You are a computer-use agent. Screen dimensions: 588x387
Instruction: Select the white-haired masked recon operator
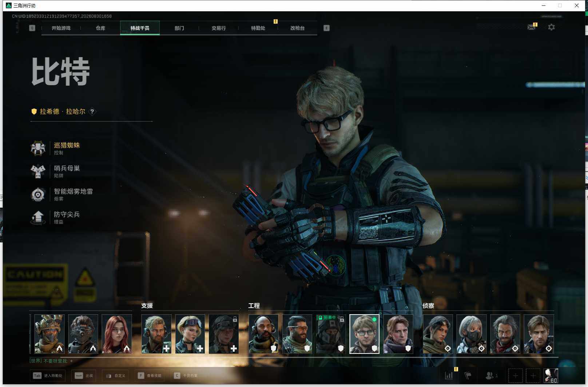coord(472,334)
